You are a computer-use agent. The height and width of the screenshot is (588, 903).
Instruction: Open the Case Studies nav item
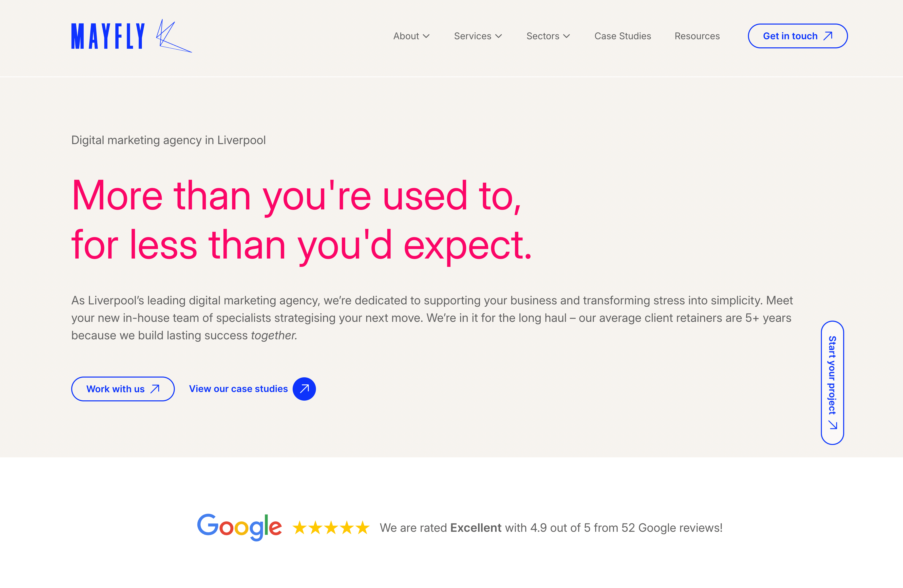coord(623,36)
